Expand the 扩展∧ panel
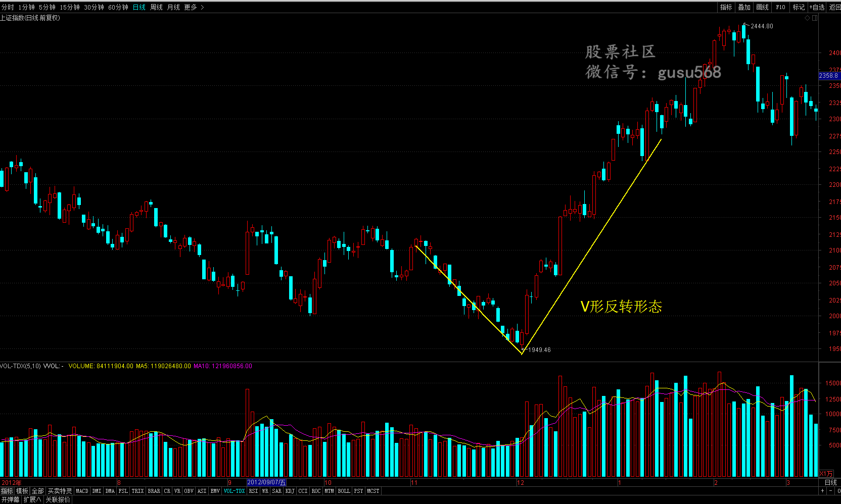 coord(32,499)
